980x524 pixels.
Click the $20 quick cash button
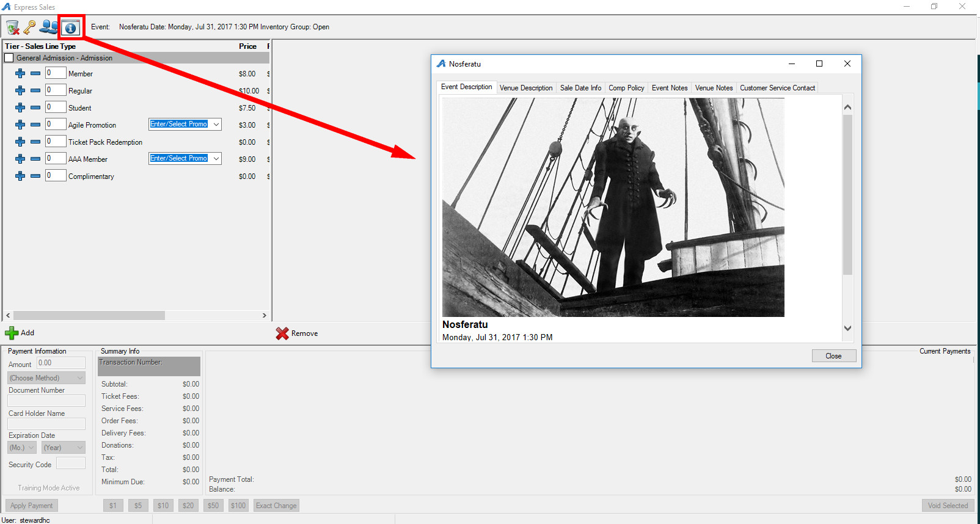point(188,506)
